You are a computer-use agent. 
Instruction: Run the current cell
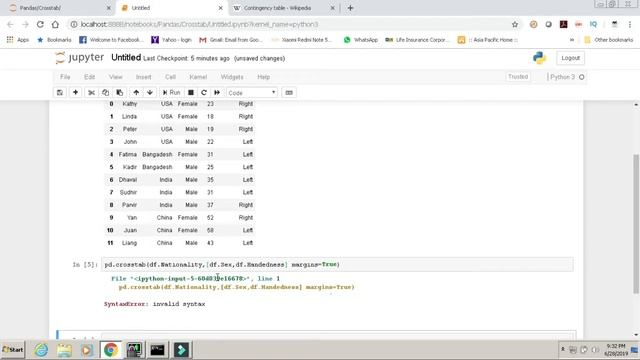point(171,93)
